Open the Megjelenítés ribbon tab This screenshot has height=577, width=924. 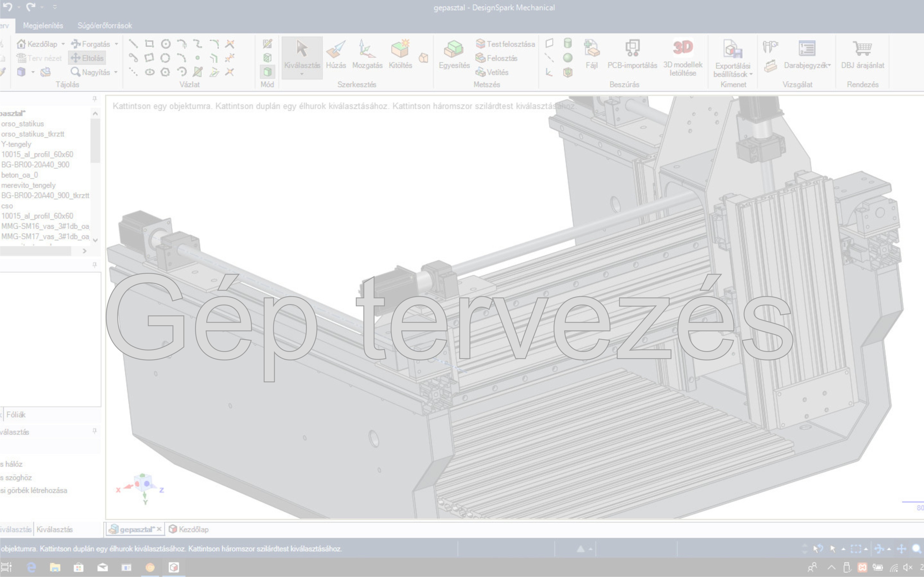pos(43,26)
